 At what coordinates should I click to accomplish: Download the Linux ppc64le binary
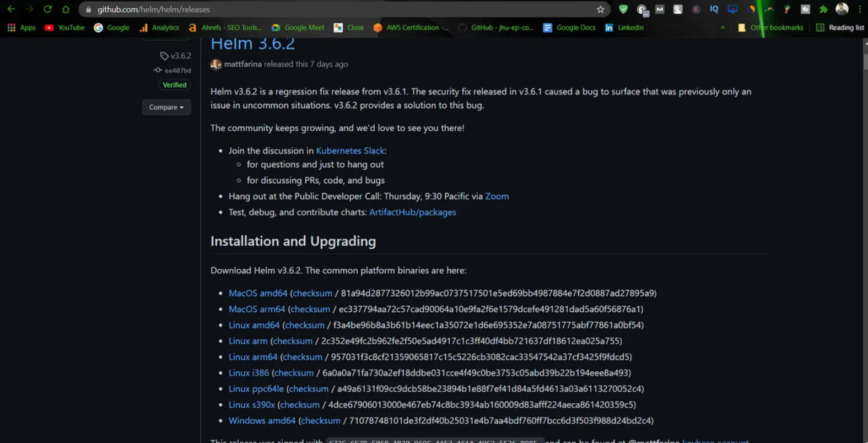[256, 389]
